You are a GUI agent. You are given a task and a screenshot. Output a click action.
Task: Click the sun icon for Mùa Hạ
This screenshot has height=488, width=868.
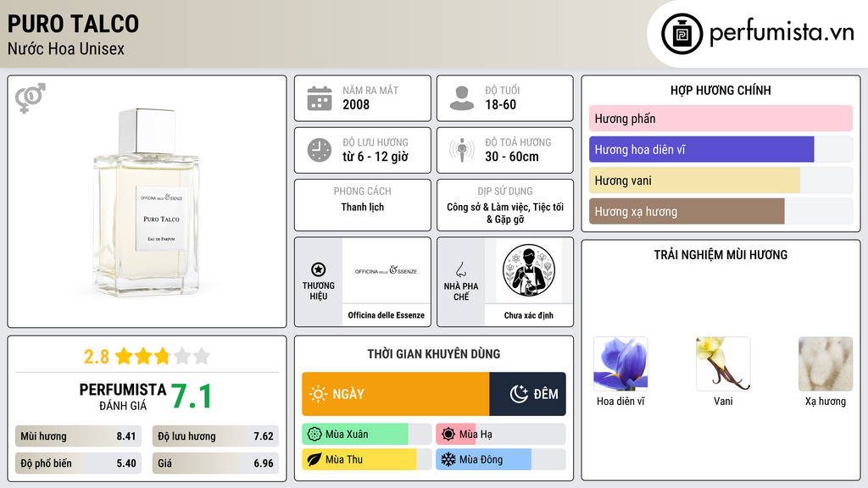click(448, 435)
